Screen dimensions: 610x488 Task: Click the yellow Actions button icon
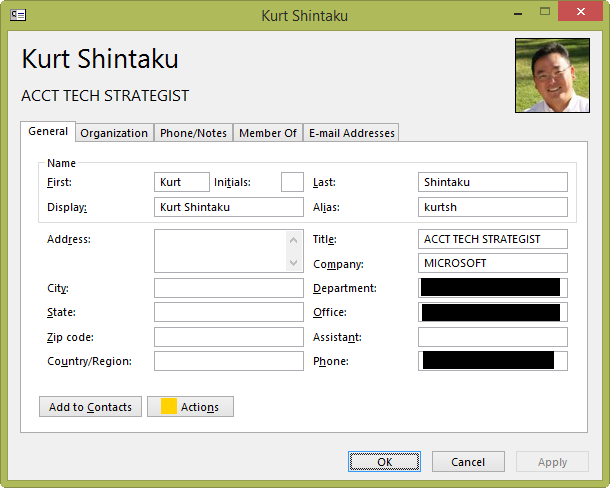point(169,406)
